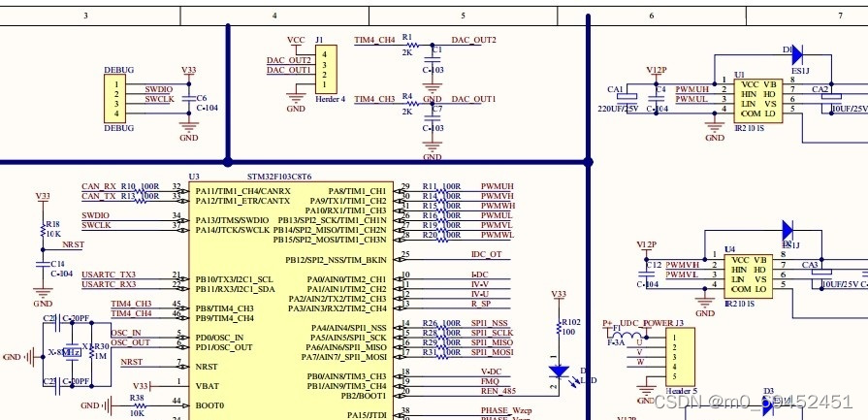
Task: Click the BOOT0 pin name on U3
Action: tap(209, 405)
